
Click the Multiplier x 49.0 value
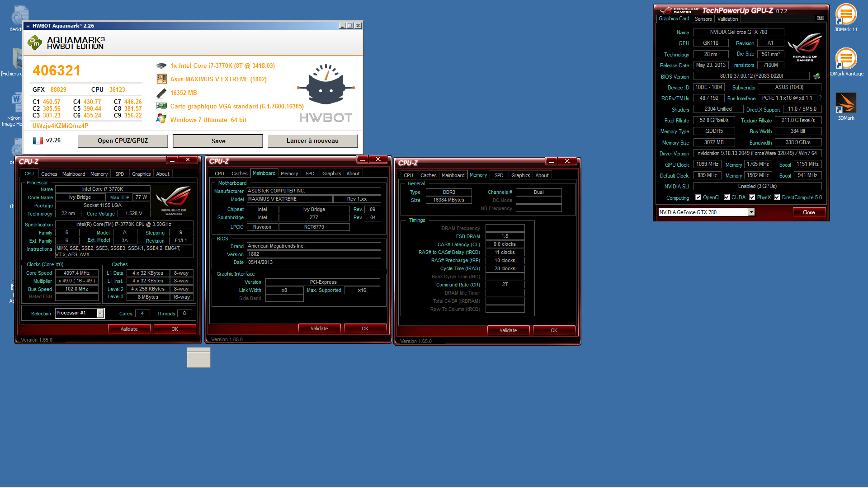(76, 281)
